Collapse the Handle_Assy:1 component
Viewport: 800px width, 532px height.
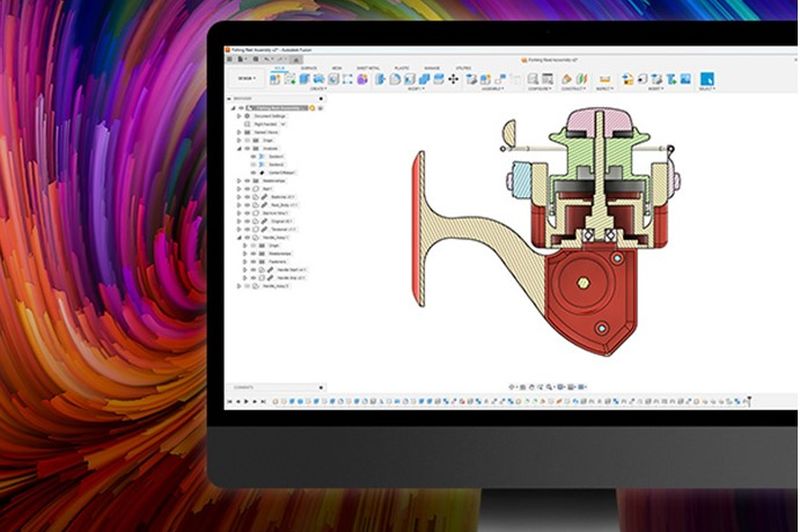(239, 238)
